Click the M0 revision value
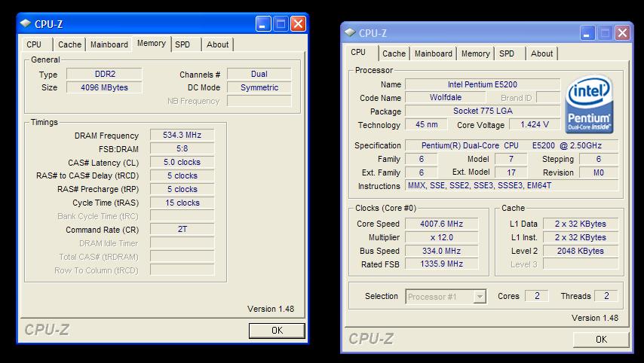 599,172
